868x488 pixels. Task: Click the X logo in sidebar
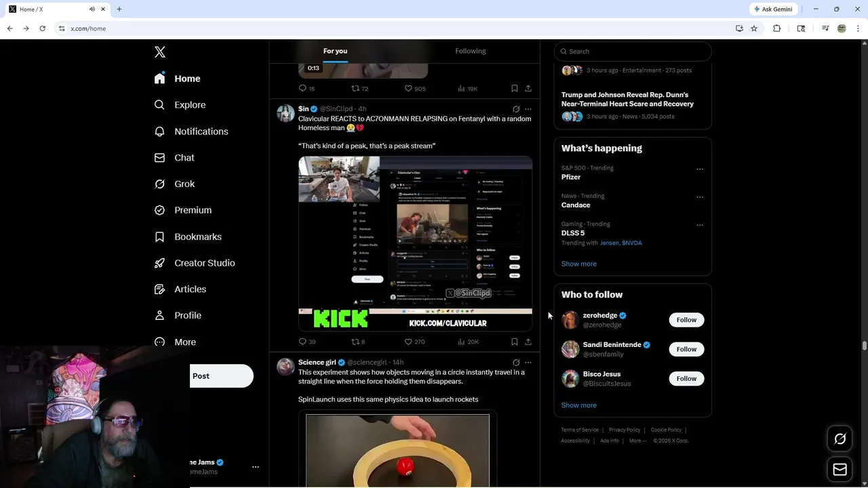[x=160, y=52]
